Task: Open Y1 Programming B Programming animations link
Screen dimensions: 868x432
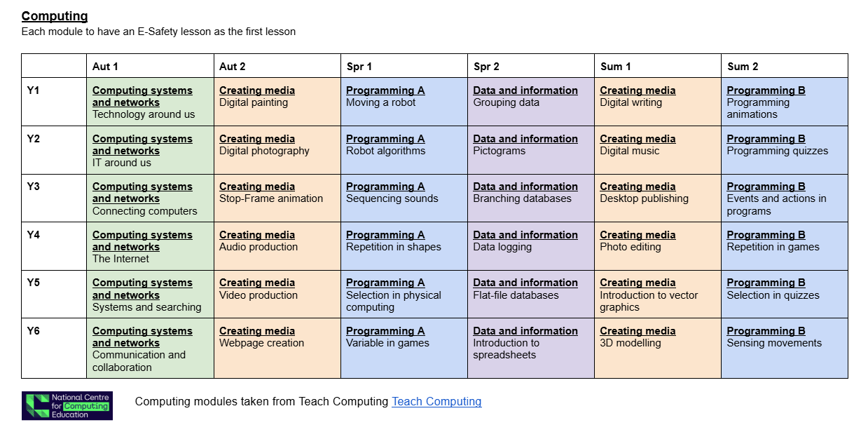Action: click(x=766, y=90)
